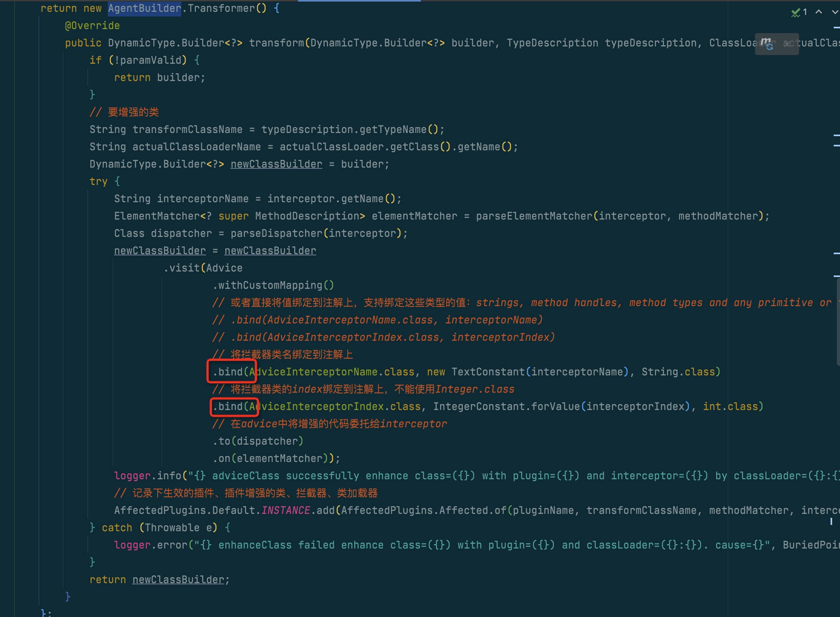840x617 pixels.
Task: Select the highlighted AgentBuilder text
Action: tap(144, 8)
